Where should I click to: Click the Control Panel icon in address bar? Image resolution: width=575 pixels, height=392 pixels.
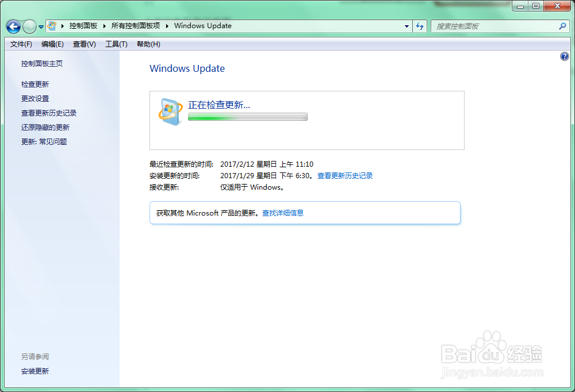coord(52,26)
